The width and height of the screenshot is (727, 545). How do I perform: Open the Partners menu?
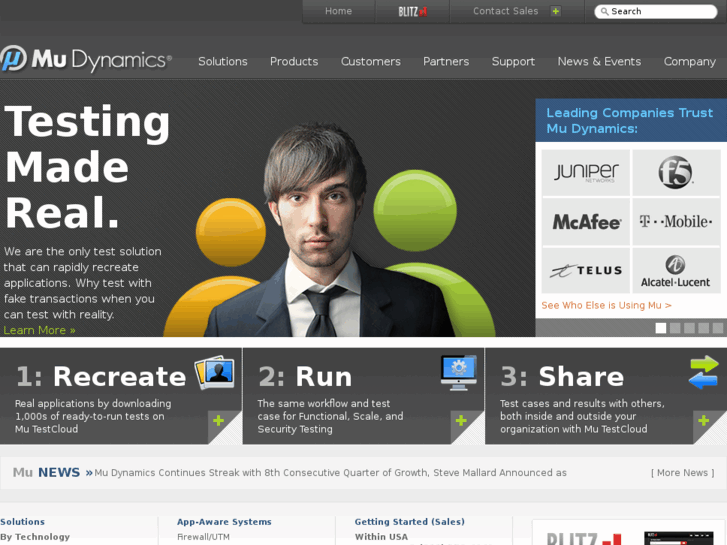click(x=446, y=62)
